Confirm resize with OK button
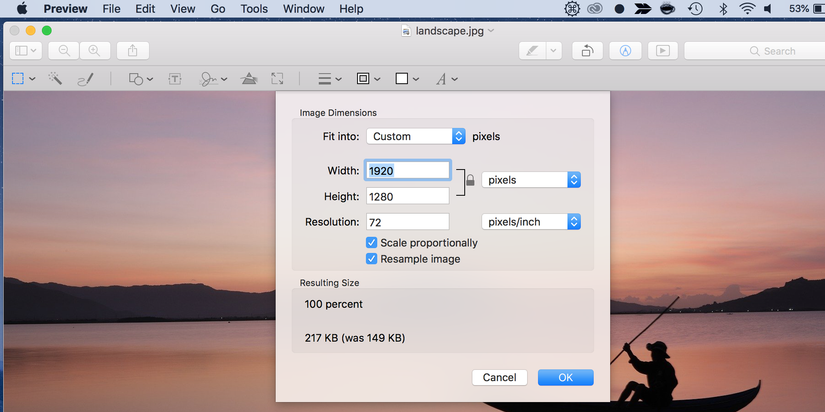 pos(566,377)
